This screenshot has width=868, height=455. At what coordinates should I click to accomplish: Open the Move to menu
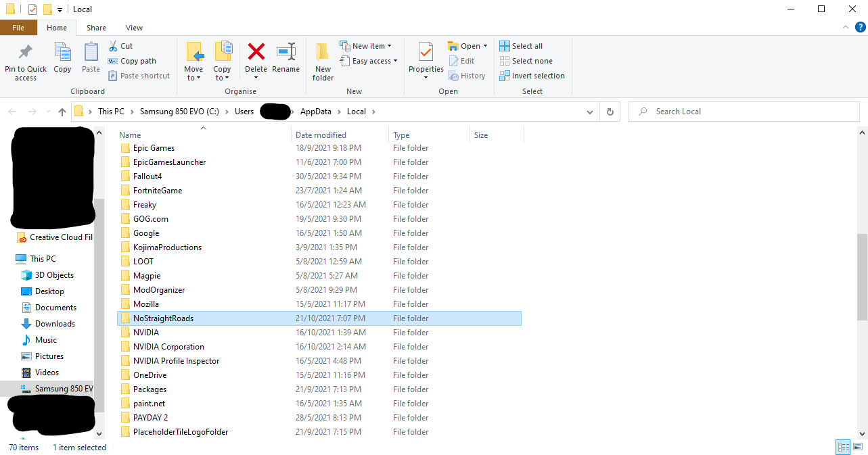[x=193, y=62]
